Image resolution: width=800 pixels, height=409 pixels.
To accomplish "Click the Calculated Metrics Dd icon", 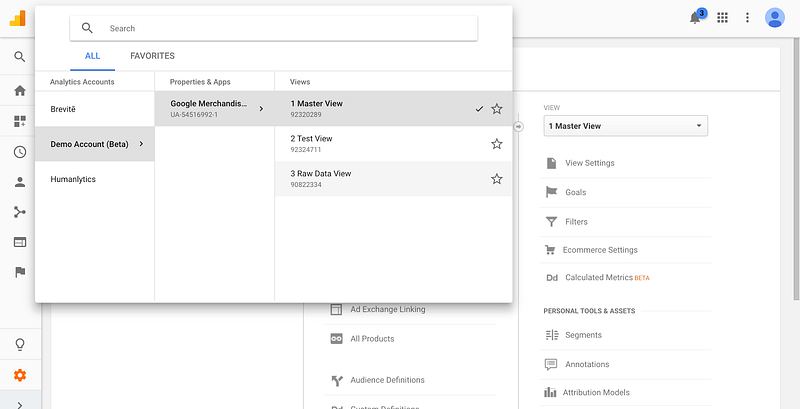I will [x=552, y=278].
